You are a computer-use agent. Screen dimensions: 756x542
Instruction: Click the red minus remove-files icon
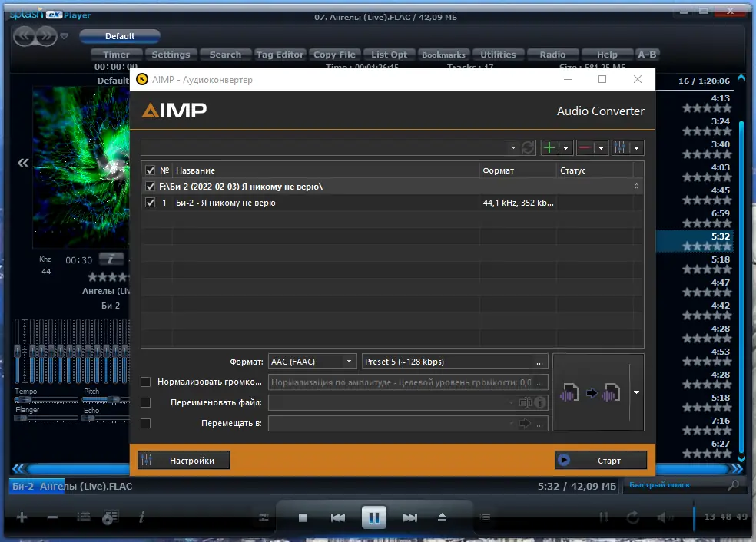tap(585, 147)
